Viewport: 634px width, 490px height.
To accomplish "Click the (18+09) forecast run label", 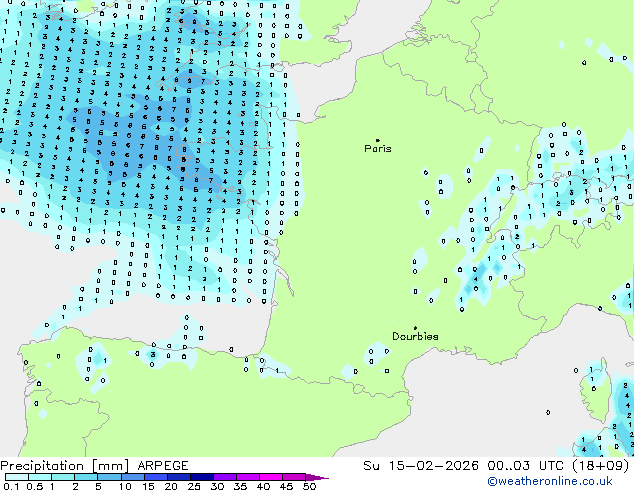I will pos(601,466).
